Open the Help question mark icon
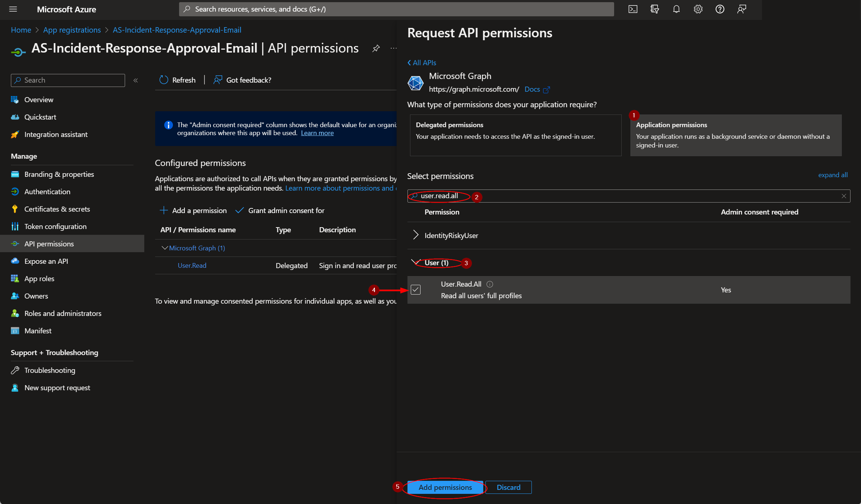The width and height of the screenshot is (861, 504). coord(720,9)
